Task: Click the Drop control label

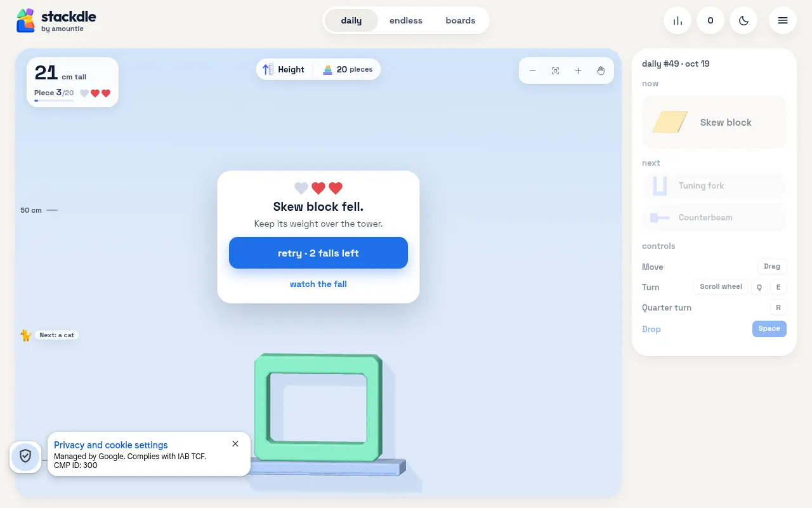Action: [652, 329]
